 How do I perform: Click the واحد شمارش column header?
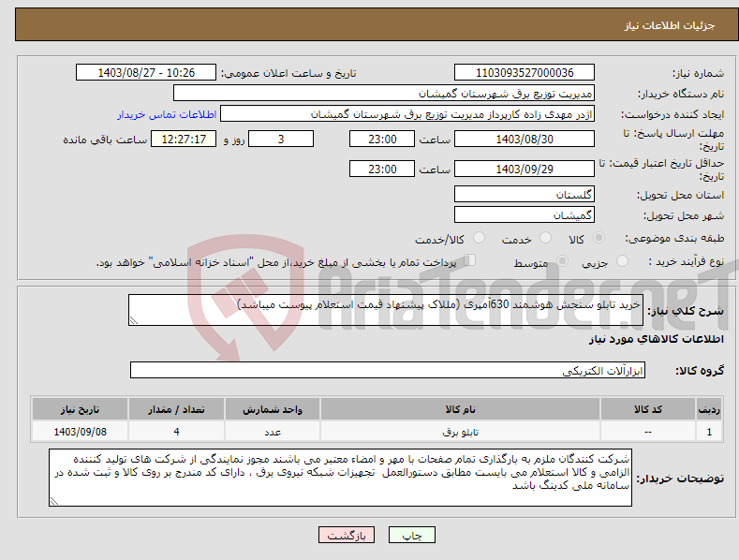(x=273, y=409)
